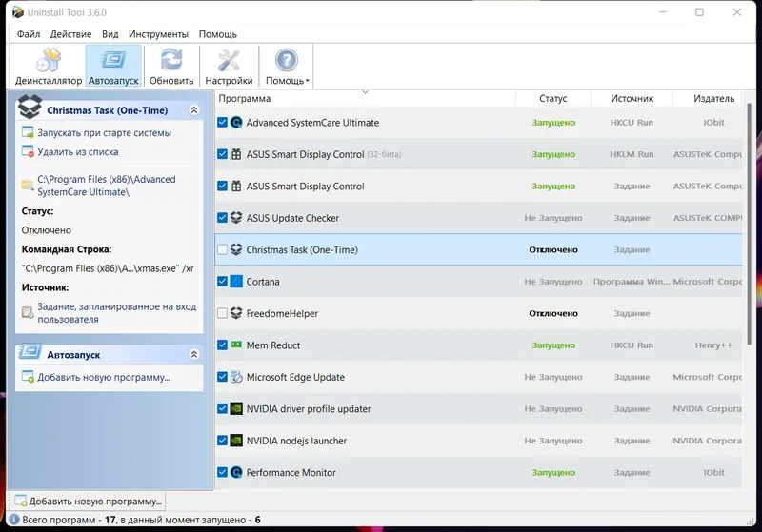Collapse the Christmas Task side panel
Screen dimensions: 762x532
[x=194, y=110]
